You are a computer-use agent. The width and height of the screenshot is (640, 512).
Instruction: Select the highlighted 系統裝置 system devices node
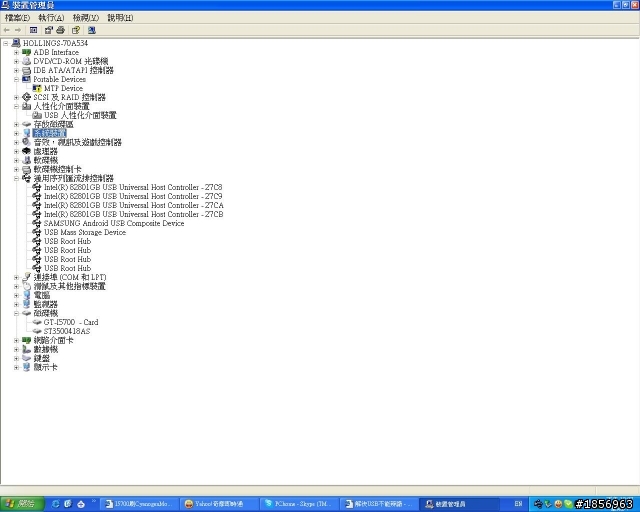pyautogui.click(x=49, y=134)
